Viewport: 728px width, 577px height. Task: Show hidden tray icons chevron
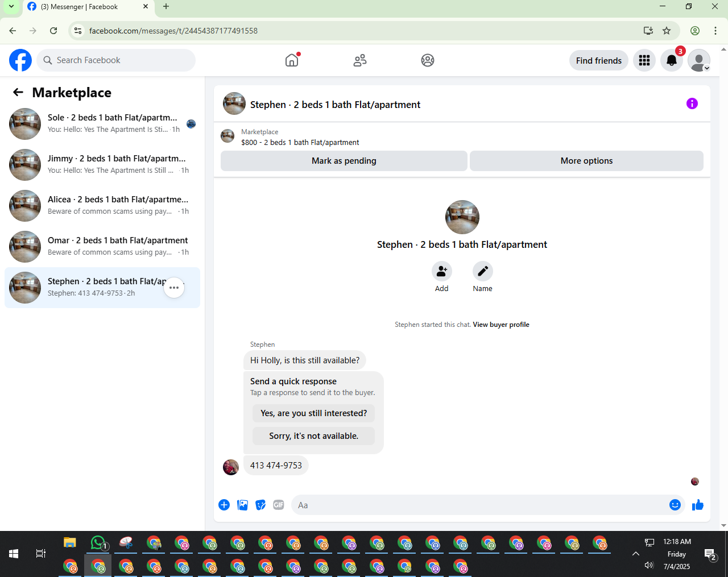pyautogui.click(x=636, y=554)
